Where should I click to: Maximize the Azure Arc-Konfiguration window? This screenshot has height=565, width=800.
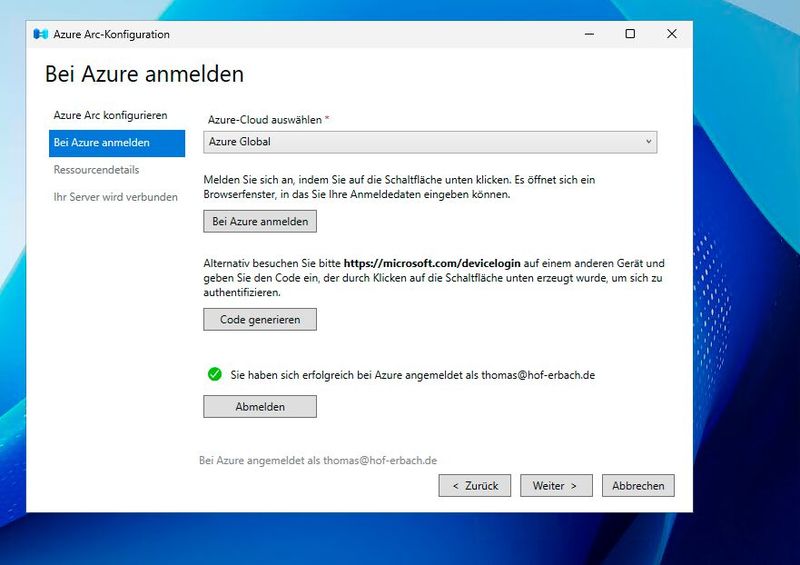[630, 34]
